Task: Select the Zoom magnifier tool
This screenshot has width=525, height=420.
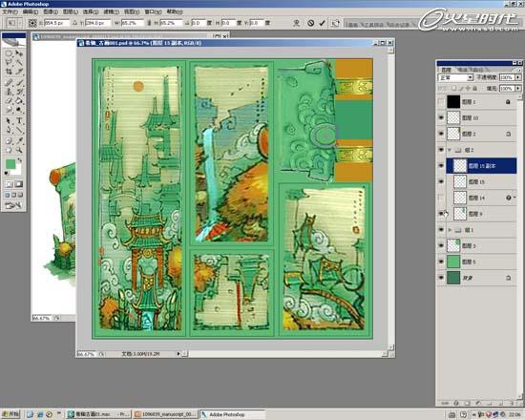Action: [19, 150]
